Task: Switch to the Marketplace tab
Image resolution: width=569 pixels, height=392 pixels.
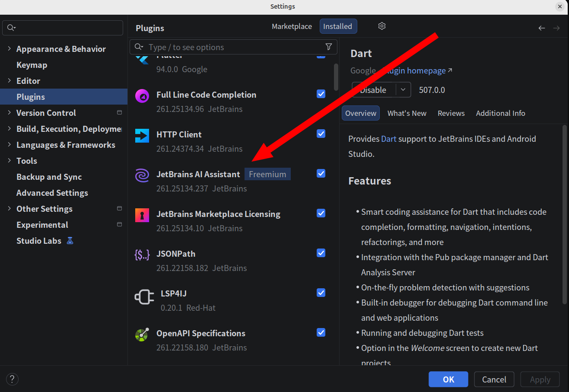Action: point(292,26)
